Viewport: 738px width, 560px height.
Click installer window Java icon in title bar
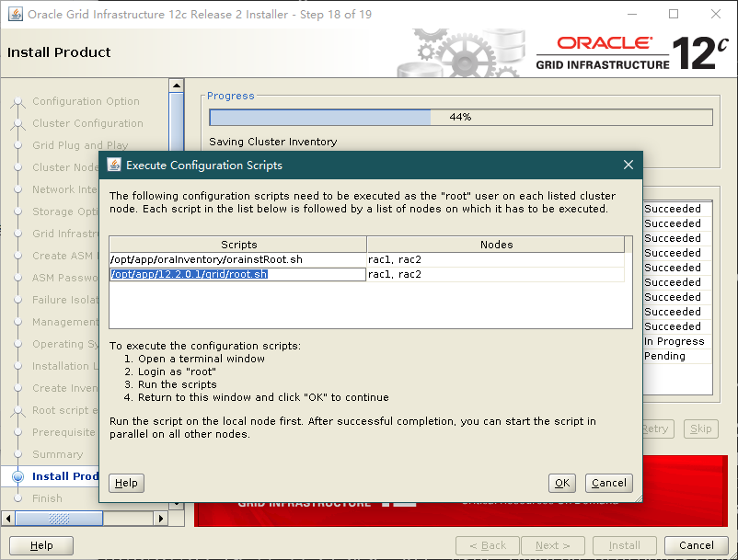tap(16, 14)
